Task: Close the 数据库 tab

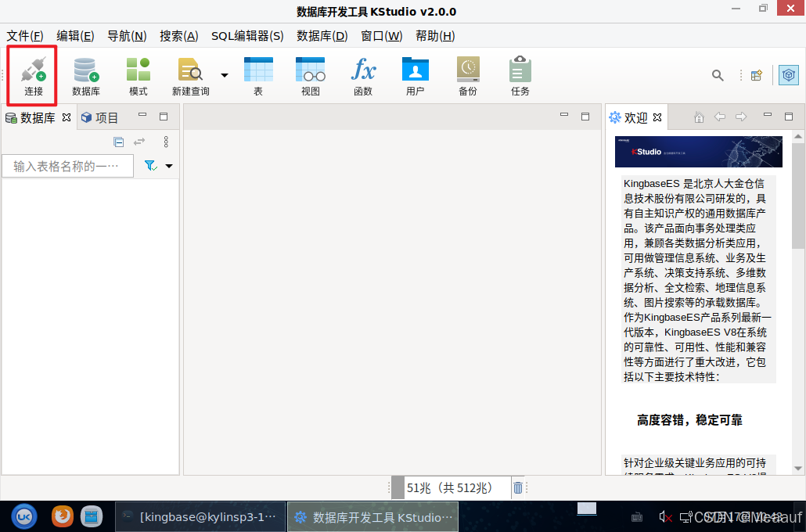Action: (x=67, y=117)
